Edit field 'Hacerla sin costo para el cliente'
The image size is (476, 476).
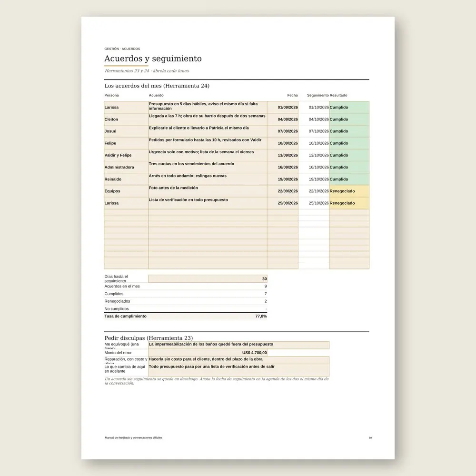238,360
